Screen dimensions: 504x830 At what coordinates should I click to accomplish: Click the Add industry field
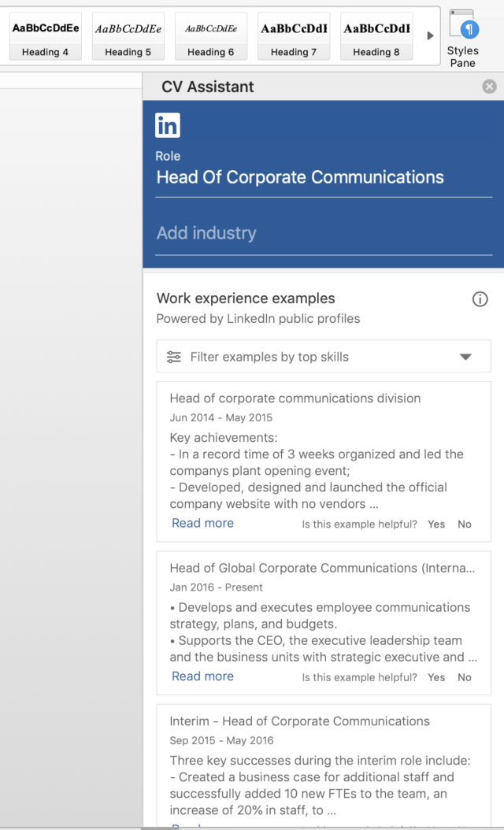[323, 233]
